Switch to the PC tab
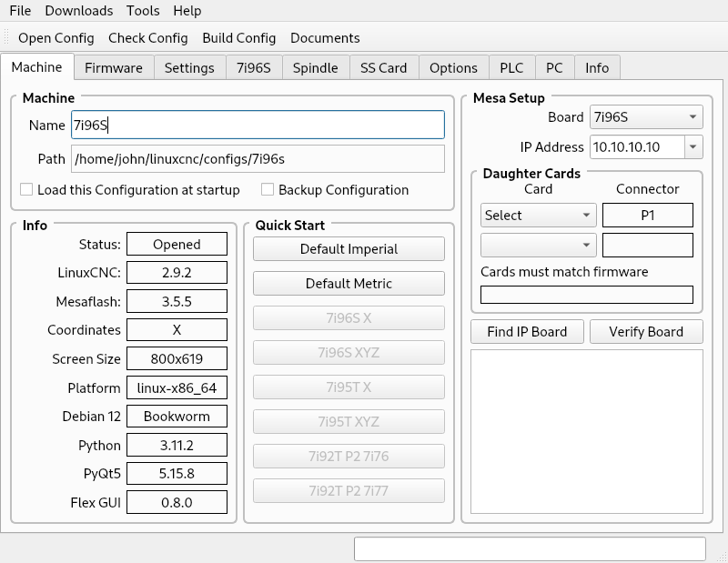The image size is (728, 563). point(554,68)
